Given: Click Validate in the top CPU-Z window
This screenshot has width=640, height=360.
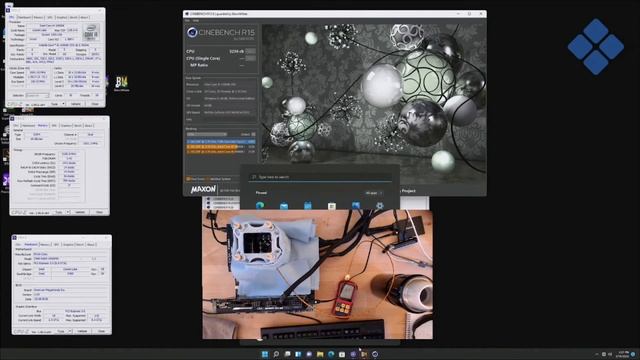Looking at the screenshot, I should [x=76, y=104].
